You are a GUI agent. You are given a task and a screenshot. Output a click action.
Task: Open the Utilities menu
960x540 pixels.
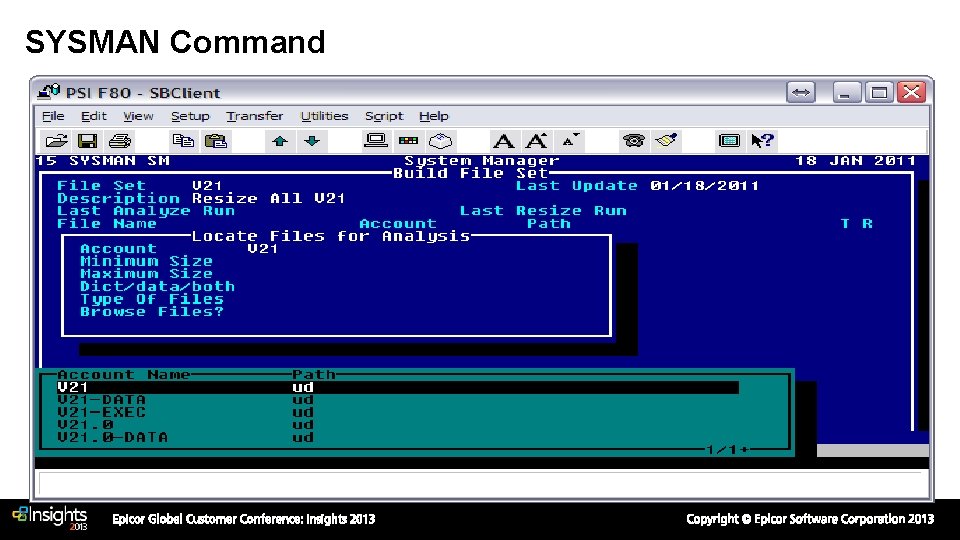[324, 116]
